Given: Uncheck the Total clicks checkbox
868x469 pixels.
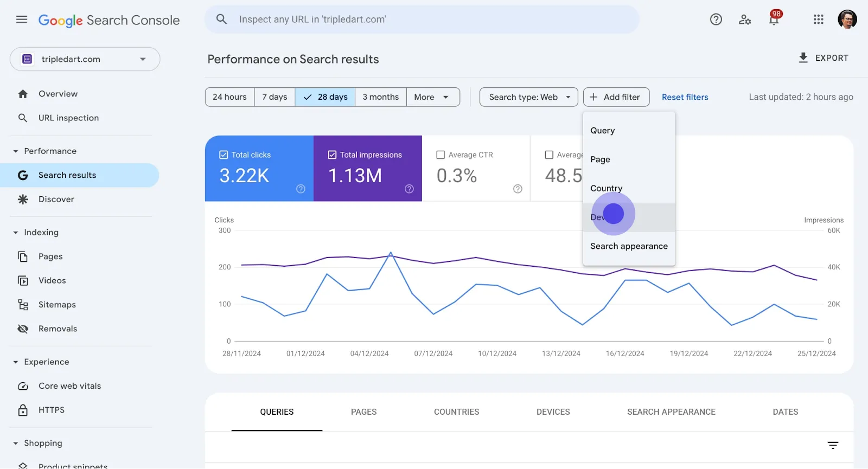Looking at the screenshot, I should click(224, 155).
